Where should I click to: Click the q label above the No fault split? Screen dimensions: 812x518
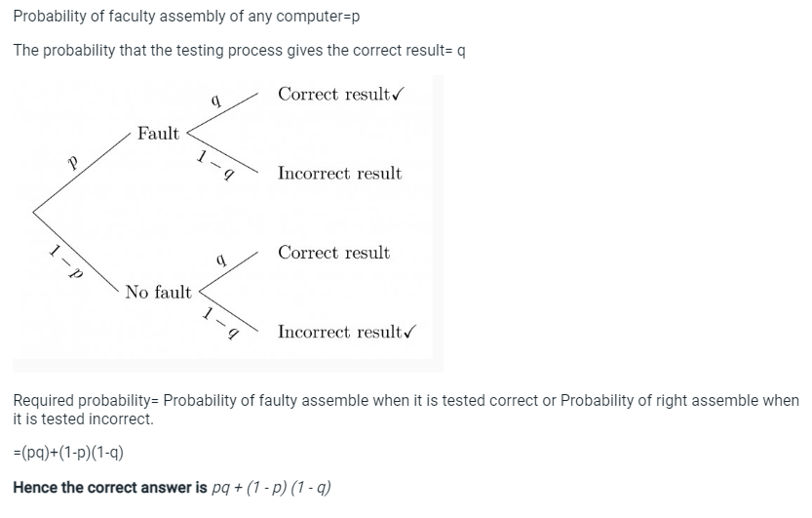pyautogui.click(x=220, y=259)
